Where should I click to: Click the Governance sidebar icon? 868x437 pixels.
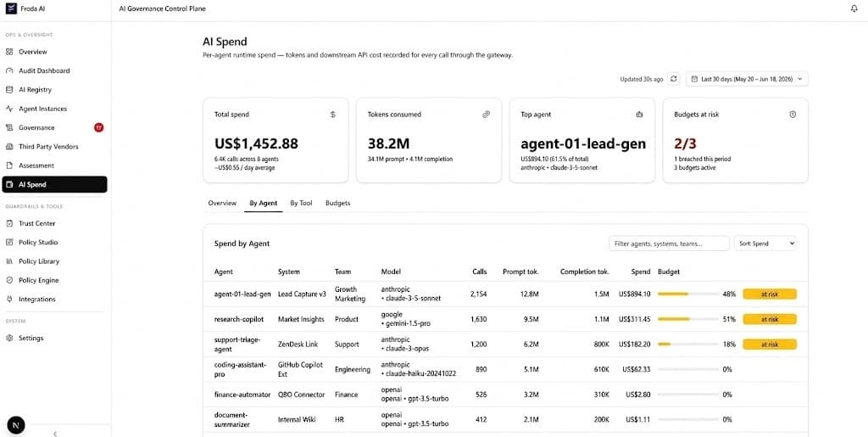coord(8,127)
